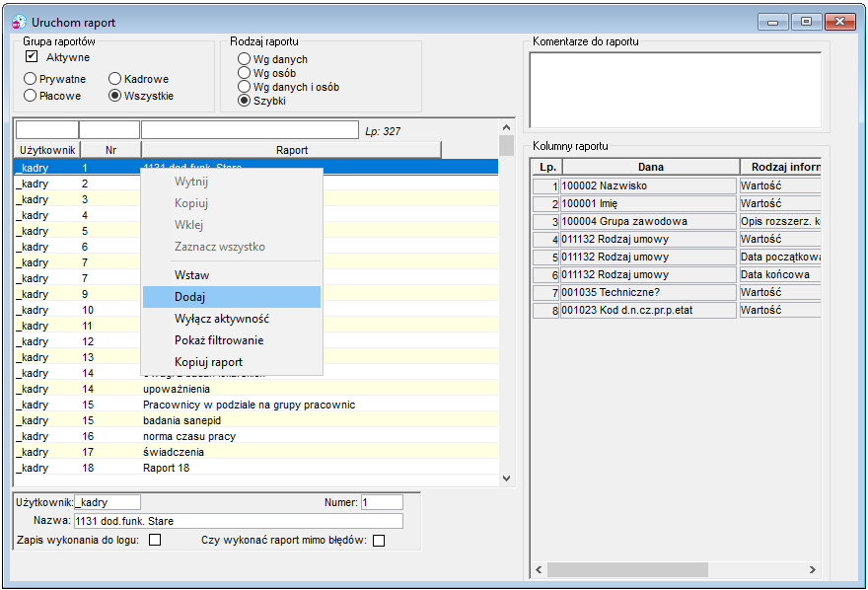The width and height of the screenshot is (868, 590).
Task: Sort by the Użytkownik column header
Action: pos(47,150)
